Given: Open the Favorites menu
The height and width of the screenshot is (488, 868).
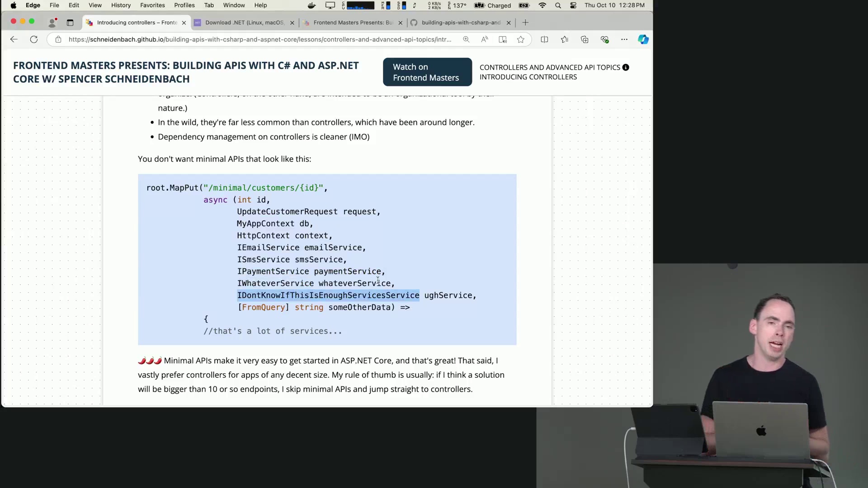Looking at the screenshot, I should click(x=152, y=5).
